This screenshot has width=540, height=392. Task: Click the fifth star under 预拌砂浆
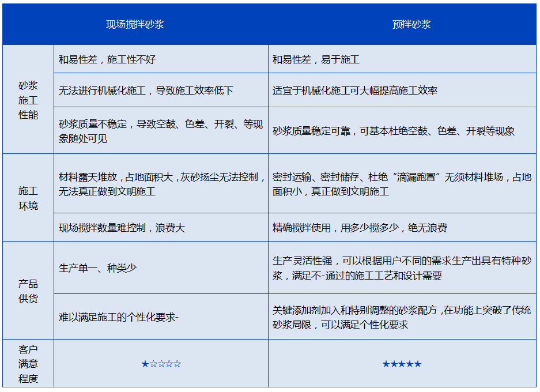coord(417,364)
